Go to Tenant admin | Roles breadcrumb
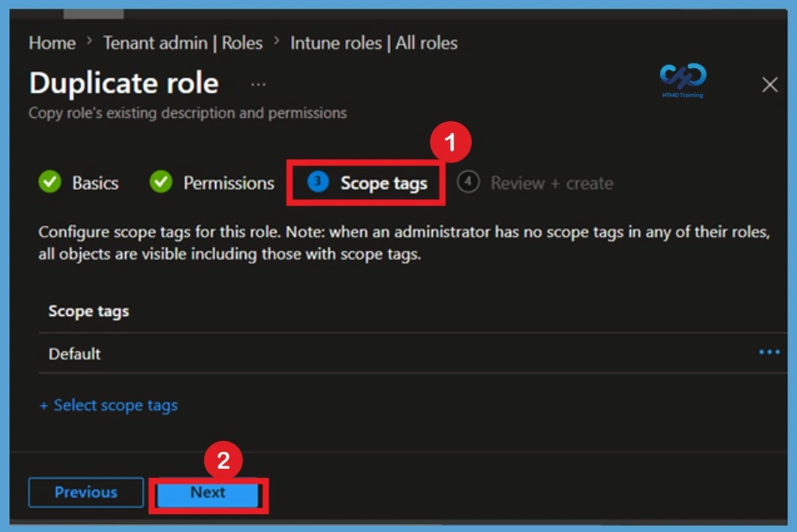This screenshot has width=797, height=532. 183,43
